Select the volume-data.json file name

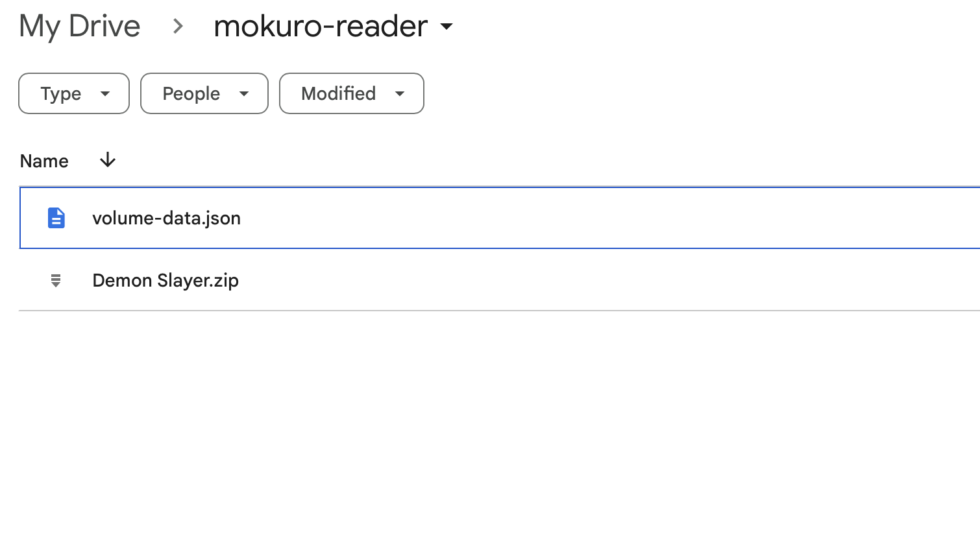[x=167, y=219]
